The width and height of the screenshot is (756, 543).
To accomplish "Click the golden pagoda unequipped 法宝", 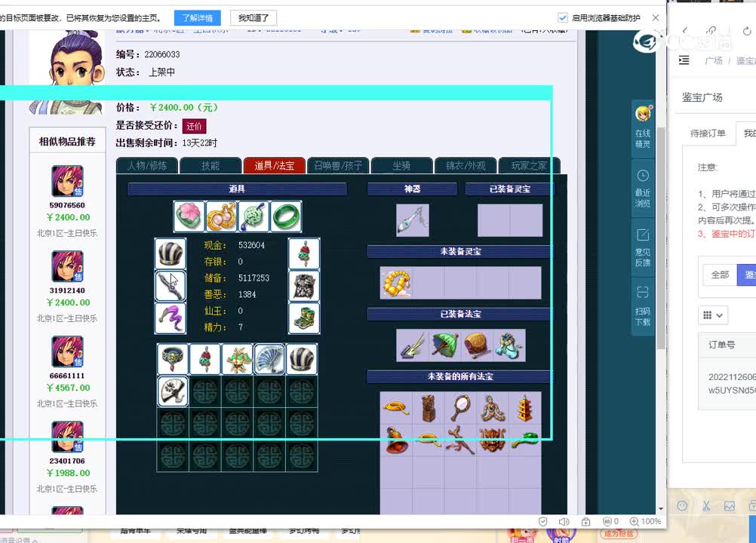I will 524,407.
